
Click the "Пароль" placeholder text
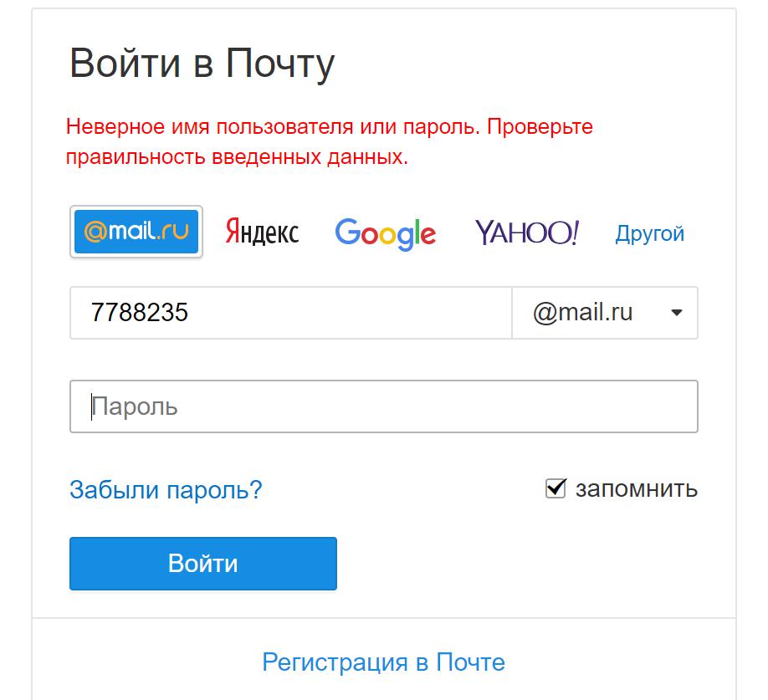(x=135, y=407)
